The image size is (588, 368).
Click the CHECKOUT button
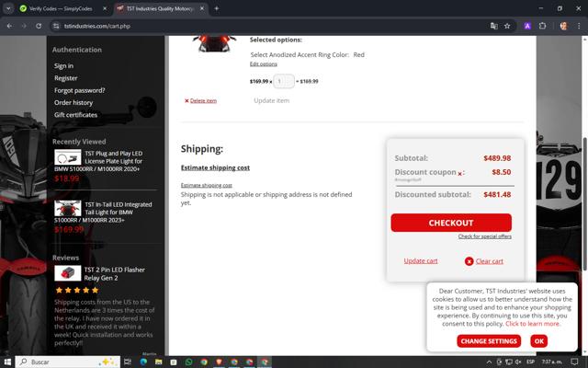coord(451,223)
